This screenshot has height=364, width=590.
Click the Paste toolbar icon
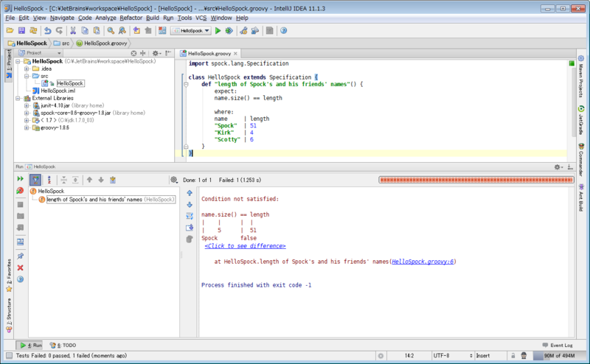click(x=97, y=30)
